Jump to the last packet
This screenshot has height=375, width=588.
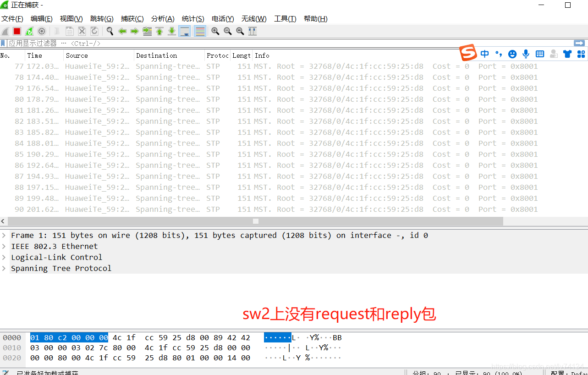click(x=172, y=31)
